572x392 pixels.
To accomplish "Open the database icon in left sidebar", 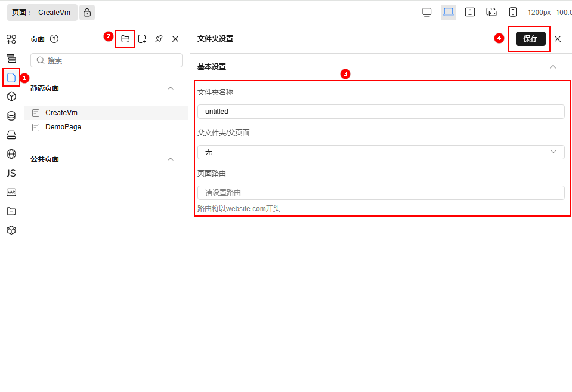I will click(x=11, y=116).
